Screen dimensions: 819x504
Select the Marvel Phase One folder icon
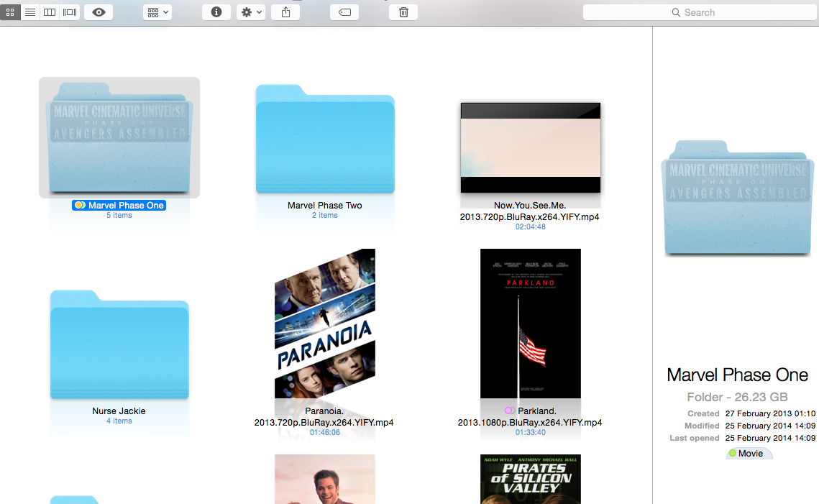tap(119, 137)
